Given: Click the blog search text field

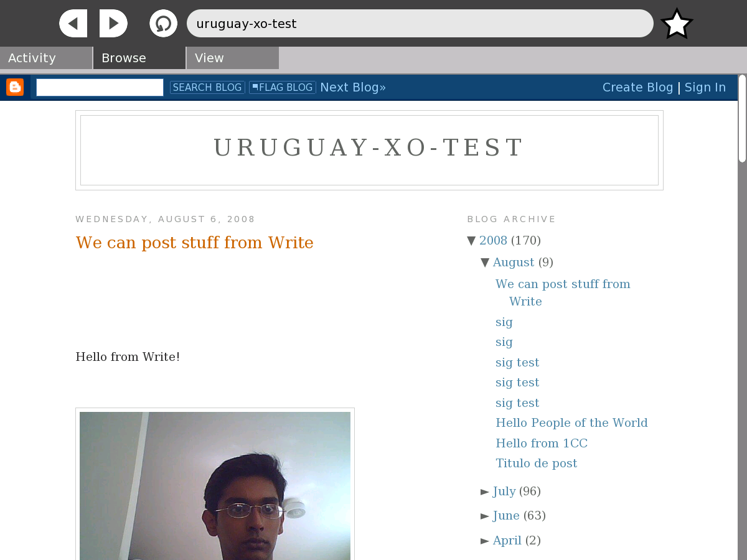Looking at the screenshot, I should tap(100, 88).
